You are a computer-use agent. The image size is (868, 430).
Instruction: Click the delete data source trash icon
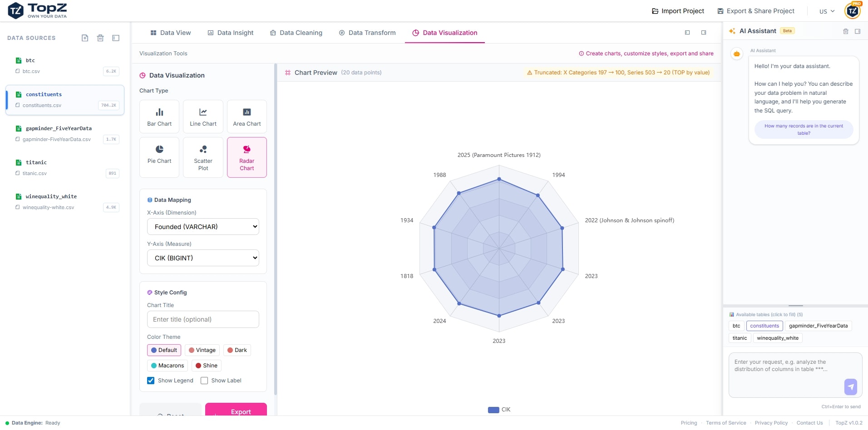tap(100, 38)
